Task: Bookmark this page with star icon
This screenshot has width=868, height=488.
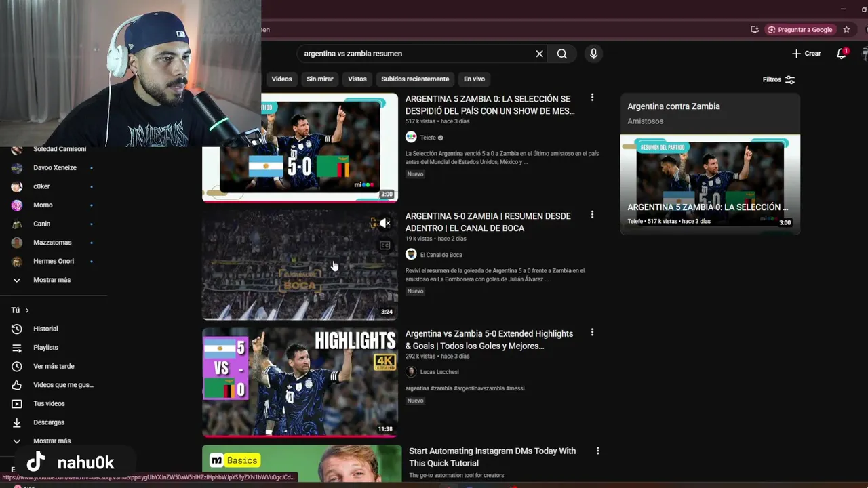Action: tap(846, 29)
